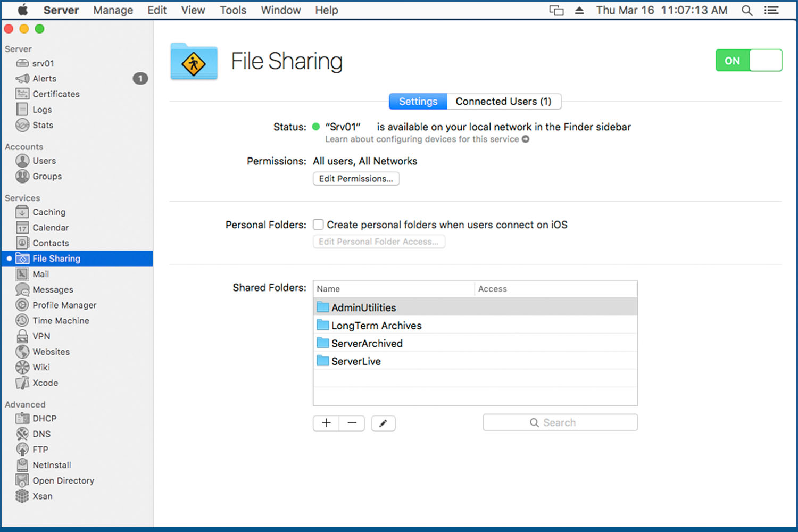Open Websites globe icon
798x532 pixels.
tap(22, 352)
